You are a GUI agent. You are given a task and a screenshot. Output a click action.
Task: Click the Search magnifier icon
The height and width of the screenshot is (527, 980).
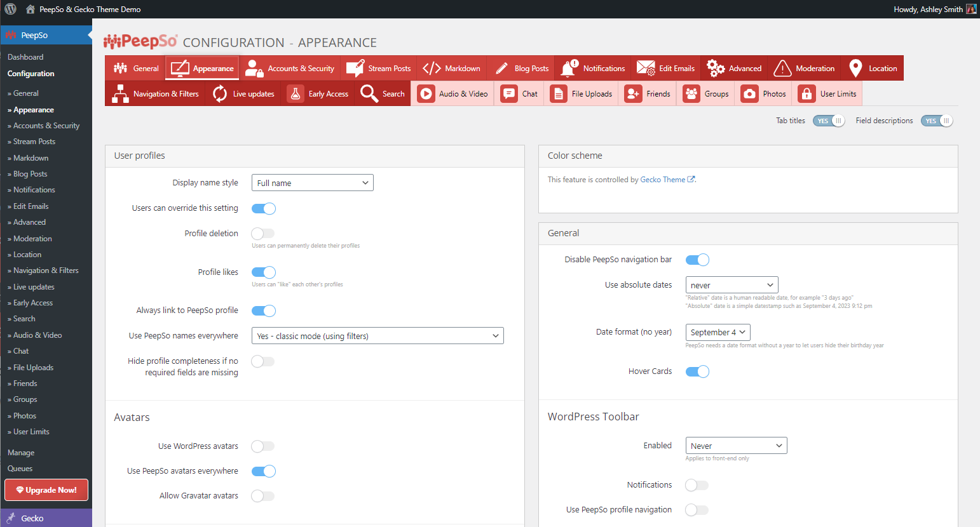click(x=369, y=93)
